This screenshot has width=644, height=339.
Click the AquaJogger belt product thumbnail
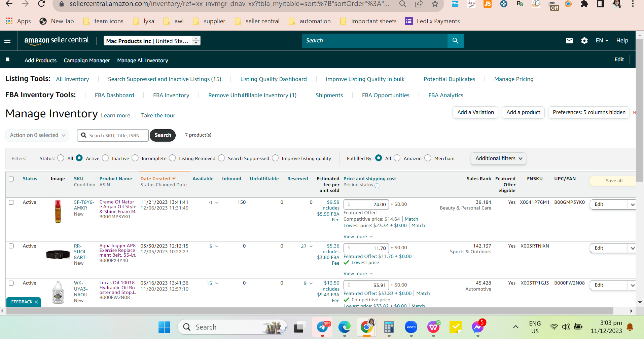58,255
